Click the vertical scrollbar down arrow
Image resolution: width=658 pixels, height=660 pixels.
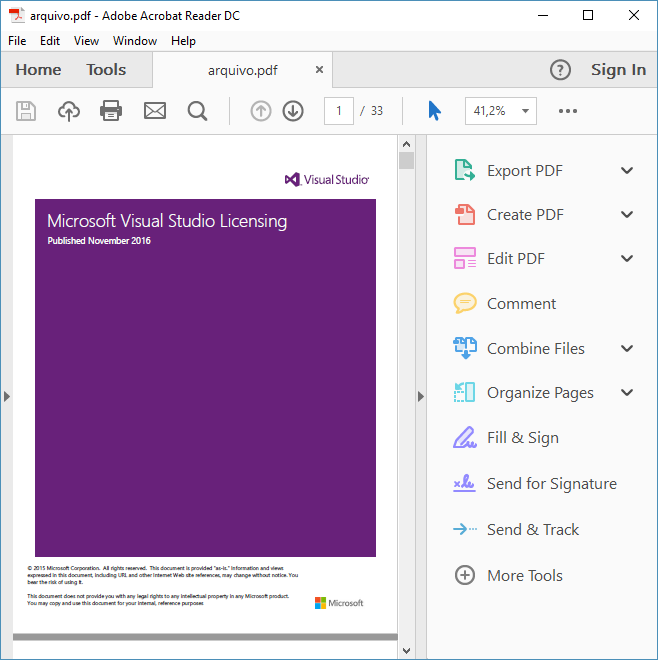tap(406, 650)
